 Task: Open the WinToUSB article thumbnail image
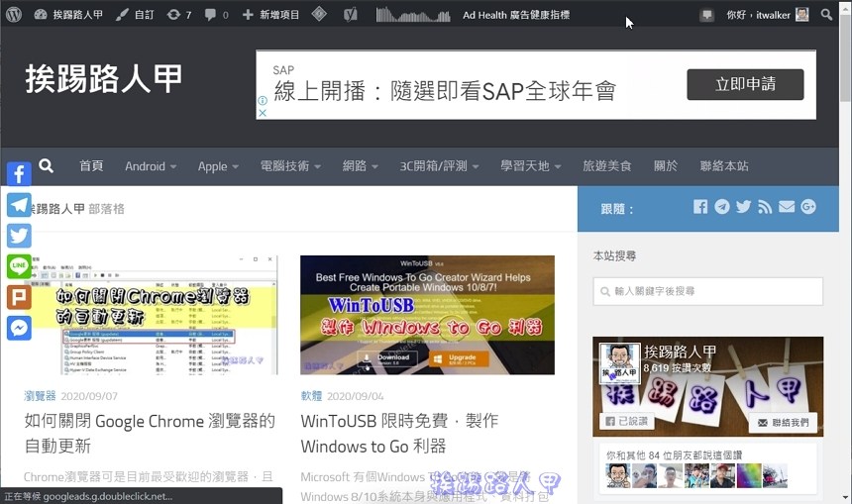[427, 315]
